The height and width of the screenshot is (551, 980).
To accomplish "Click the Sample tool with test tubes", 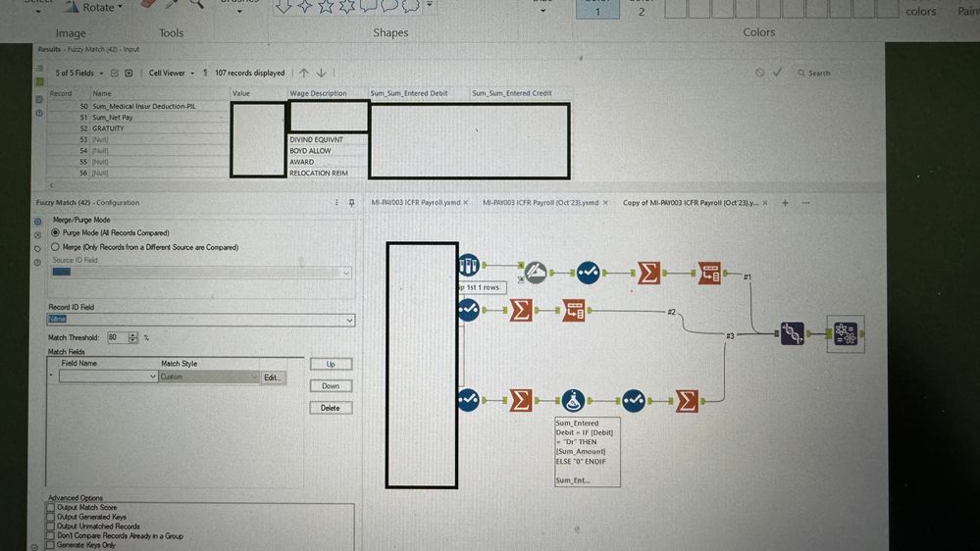I will coord(468,266).
